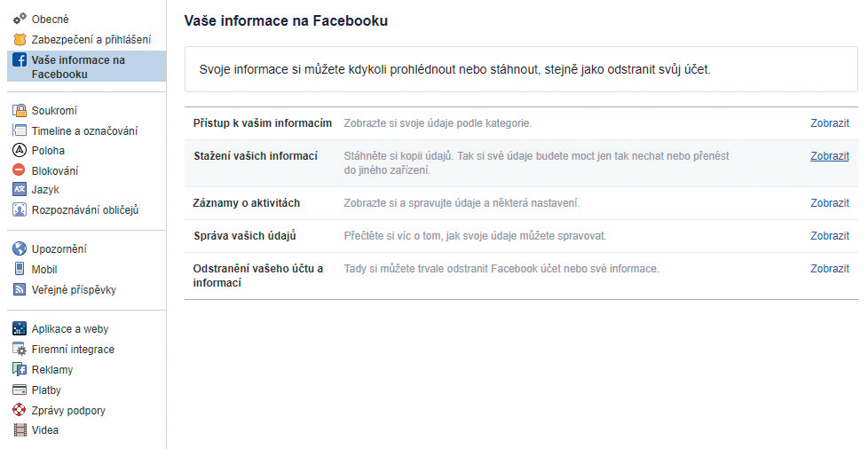This screenshot has width=868, height=449.
Task: Click Zobrazit for Přístup k vašim informacím
Action: pyautogui.click(x=829, y=123)
